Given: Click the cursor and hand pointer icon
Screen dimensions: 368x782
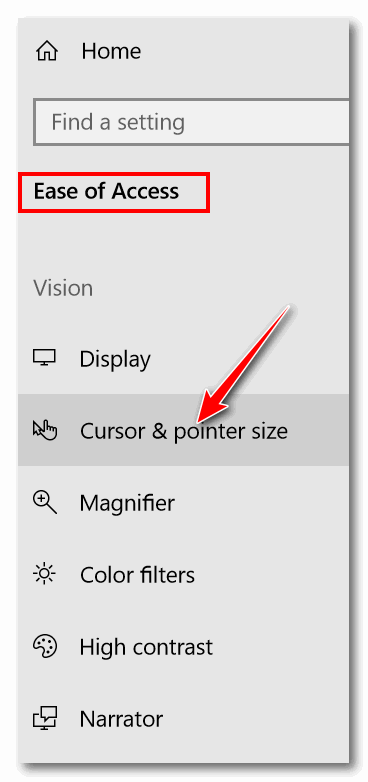Looking at the screenshot, I should (45, 430).
